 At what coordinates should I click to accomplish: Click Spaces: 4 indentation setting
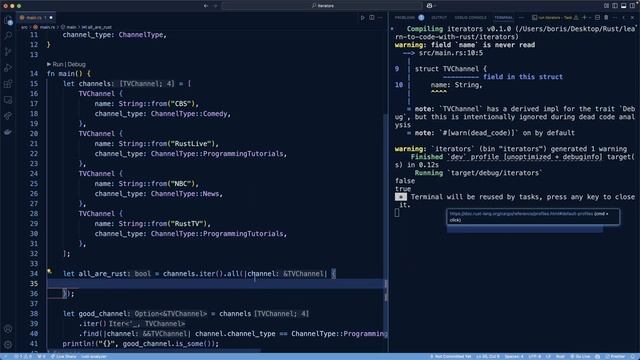click(x=513, y=356)
